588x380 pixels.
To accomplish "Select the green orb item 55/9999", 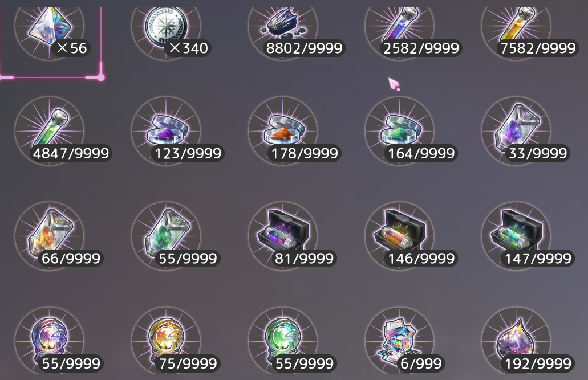I will [x=283, y=340].
